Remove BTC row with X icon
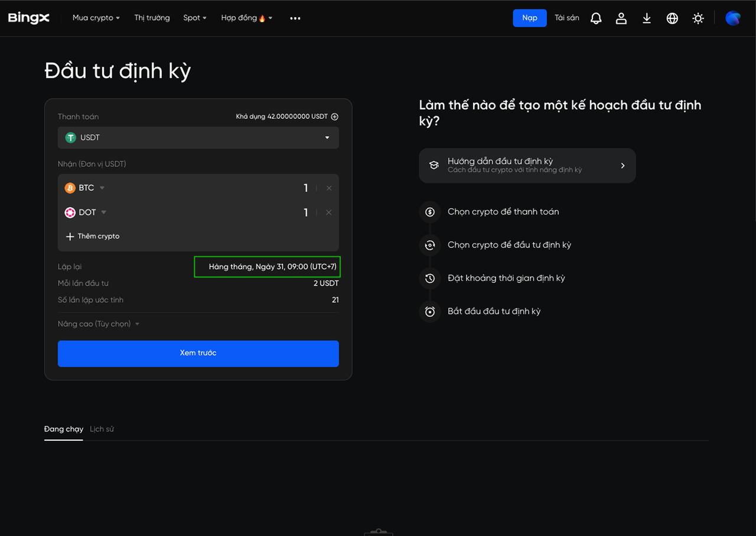The height and width of the screenshot is (536, 756). 329,188
